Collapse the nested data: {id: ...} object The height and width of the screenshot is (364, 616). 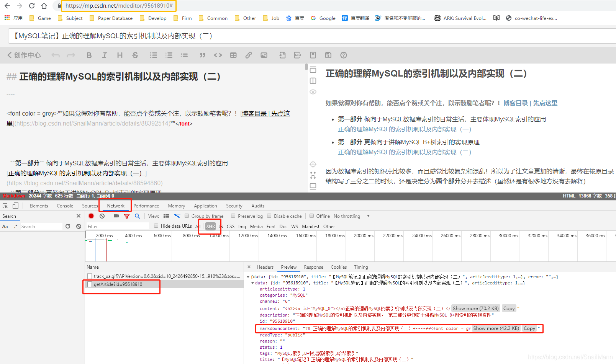[252, 283]
